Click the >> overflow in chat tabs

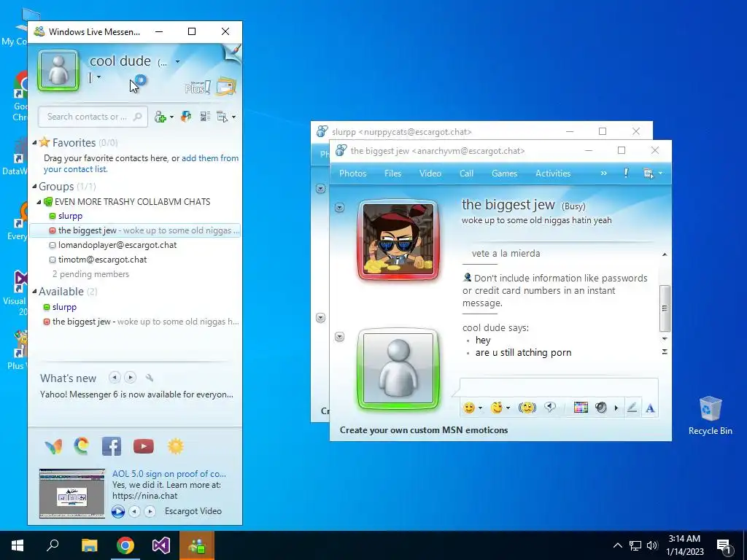[603, 174]
